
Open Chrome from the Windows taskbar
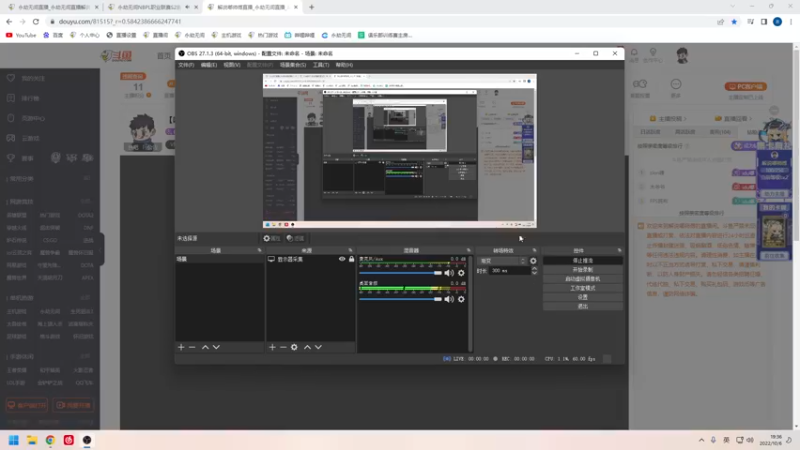50,440
